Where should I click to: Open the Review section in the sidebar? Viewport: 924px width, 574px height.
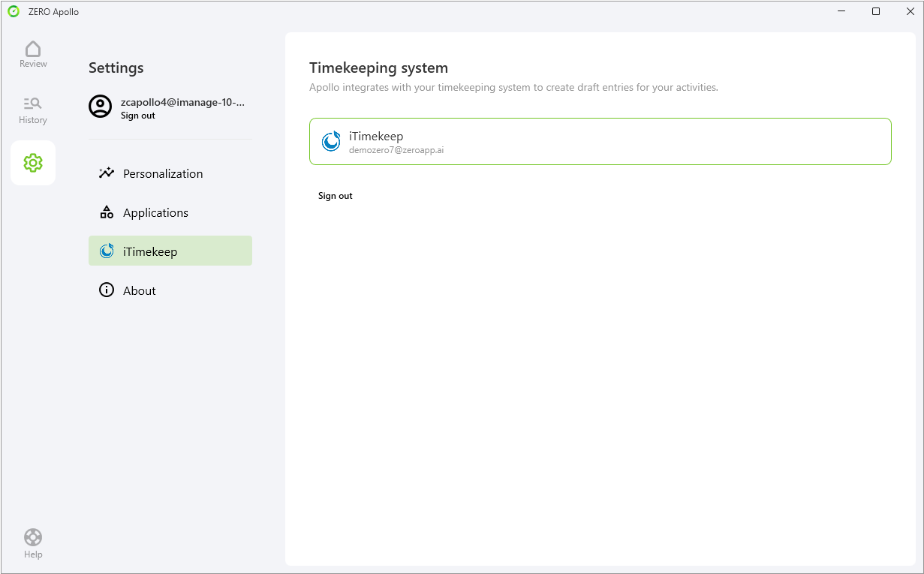[33, 54]
